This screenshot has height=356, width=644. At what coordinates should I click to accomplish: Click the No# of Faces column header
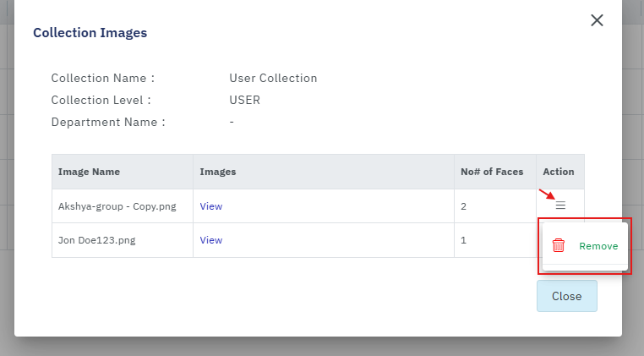[492, 172]
